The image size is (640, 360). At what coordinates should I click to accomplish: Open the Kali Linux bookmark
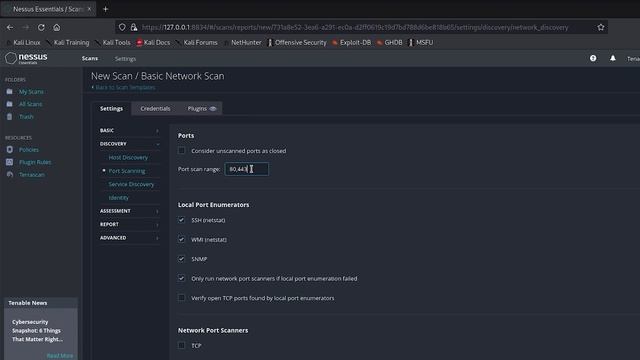click(x=24, y=42)
